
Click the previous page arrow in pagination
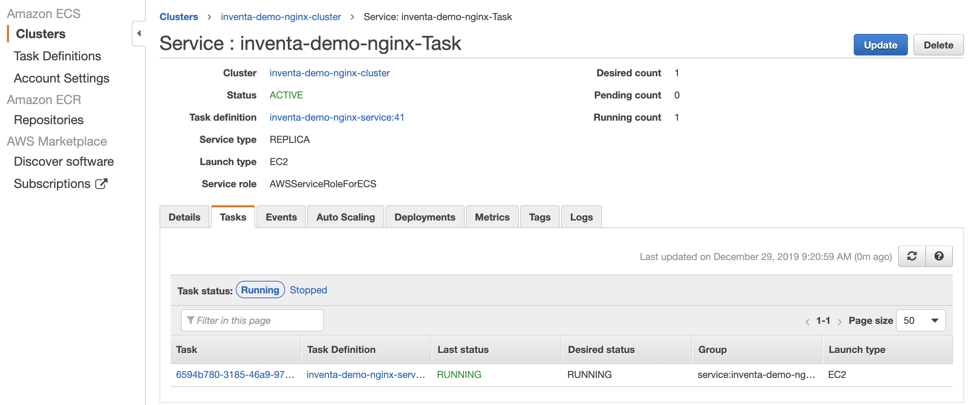click(807, 321)
